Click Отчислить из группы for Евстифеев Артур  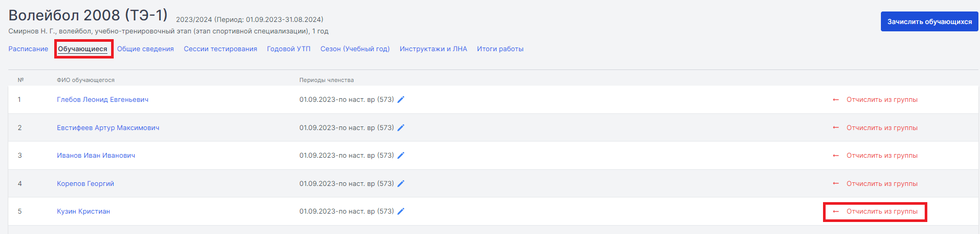tap(882, 128)
